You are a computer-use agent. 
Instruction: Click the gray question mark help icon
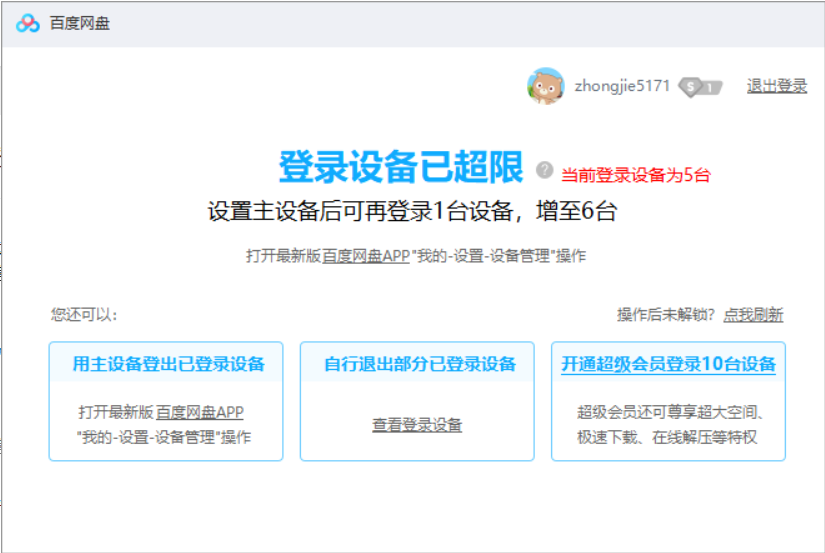tap(545, 170)
